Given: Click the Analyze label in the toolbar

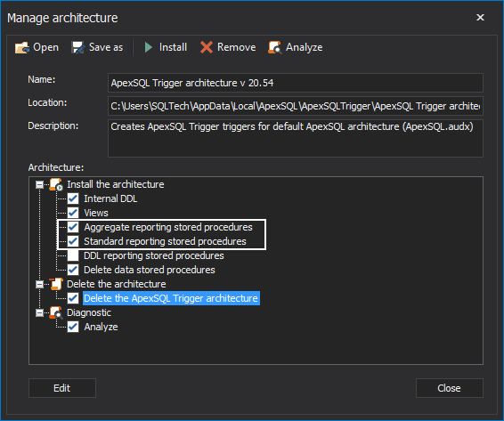Looking at the screenshot, I should click(304, 47).
